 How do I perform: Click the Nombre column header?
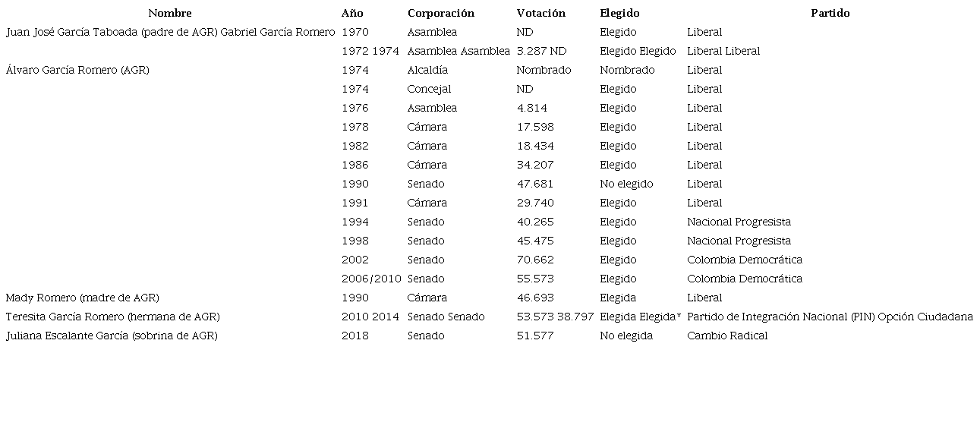coord(170,13)
